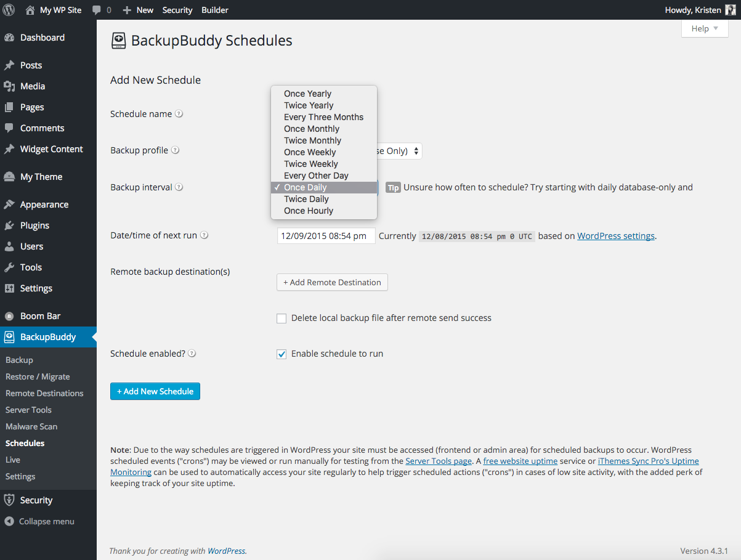Viewport: 741px width, 560px height.
Task: Click the Backup interval help icon
Action: tap(179, 187)
